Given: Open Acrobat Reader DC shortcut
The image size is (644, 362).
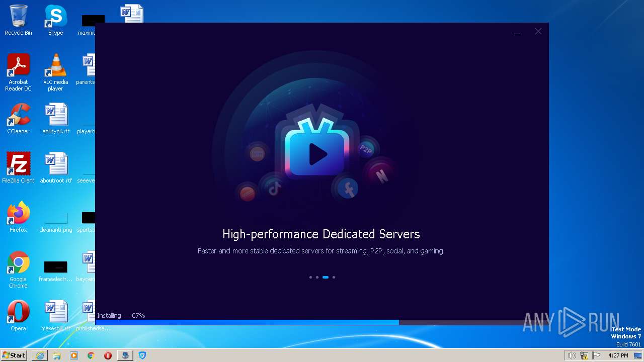Looking at the screenshot, I should pyautogui.click(x=18, y=72).
